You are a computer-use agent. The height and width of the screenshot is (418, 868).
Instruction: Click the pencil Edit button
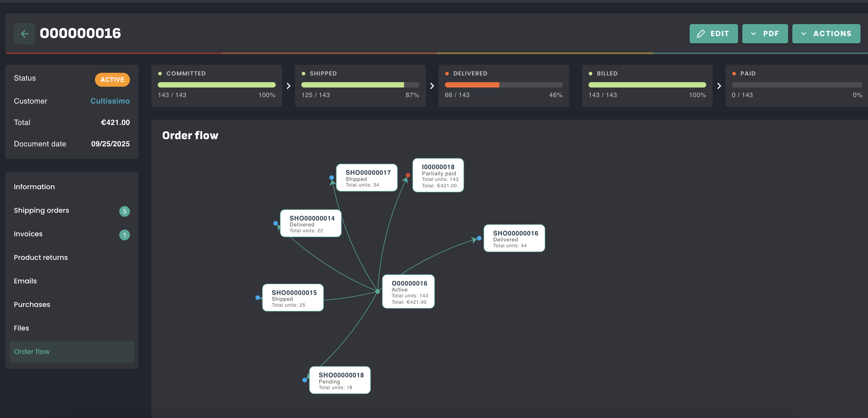[713, 34]
